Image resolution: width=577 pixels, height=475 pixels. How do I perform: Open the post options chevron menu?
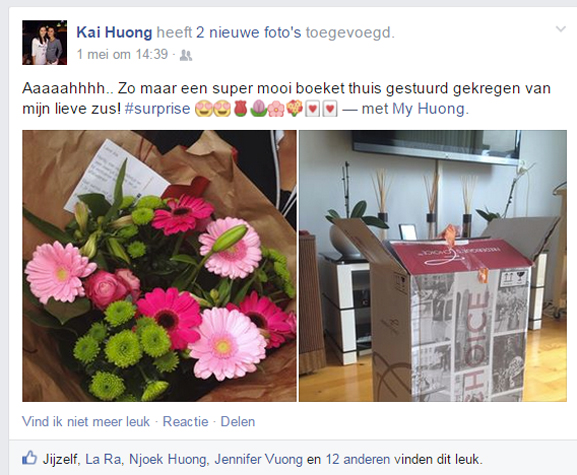560,29
